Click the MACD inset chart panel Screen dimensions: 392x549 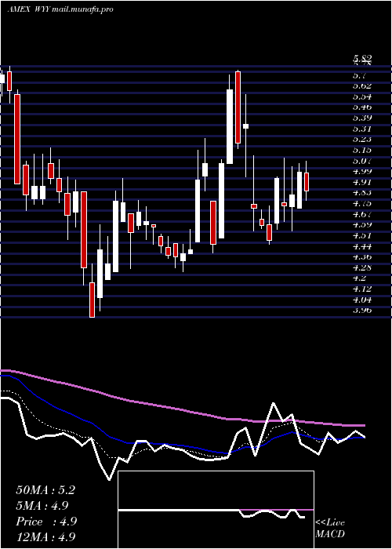(x=216, y=510)
